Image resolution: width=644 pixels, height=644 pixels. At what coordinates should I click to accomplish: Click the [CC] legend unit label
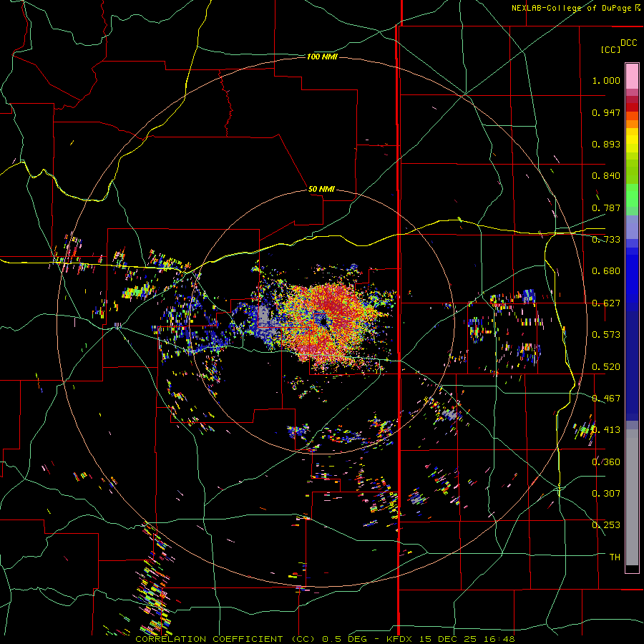pos(610,50)
